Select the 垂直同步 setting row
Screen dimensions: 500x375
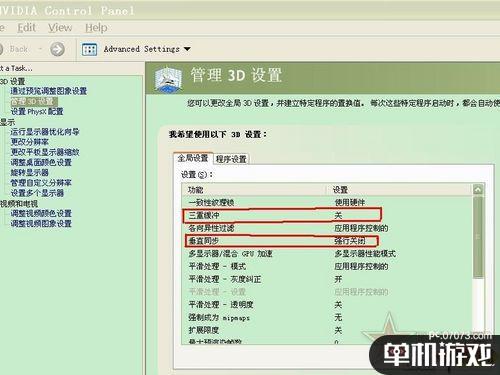(327, 241)
